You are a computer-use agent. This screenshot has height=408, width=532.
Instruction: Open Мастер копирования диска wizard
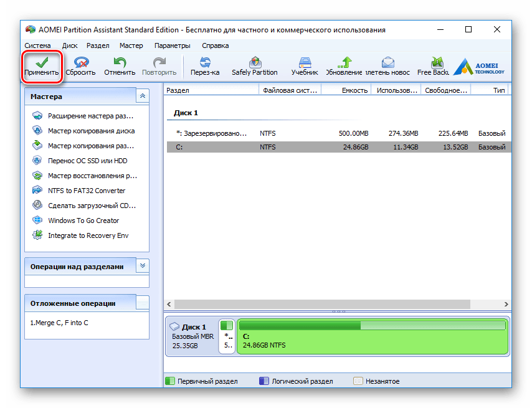(90, 131)
